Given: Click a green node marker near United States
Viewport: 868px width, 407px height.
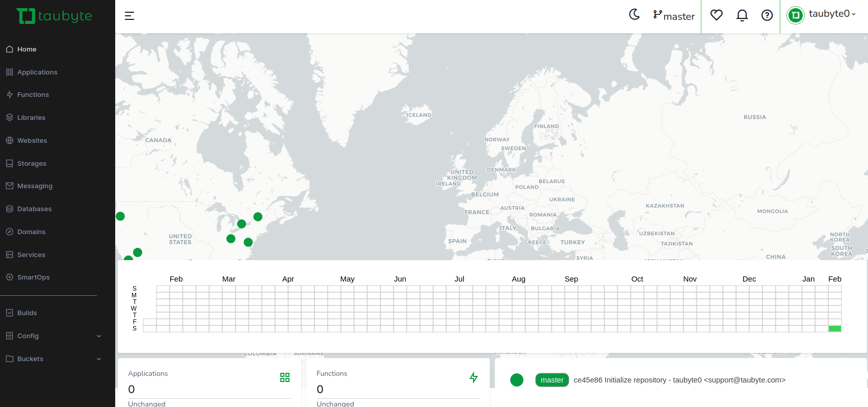Looking at the screenshot, I should pos(231,239).
